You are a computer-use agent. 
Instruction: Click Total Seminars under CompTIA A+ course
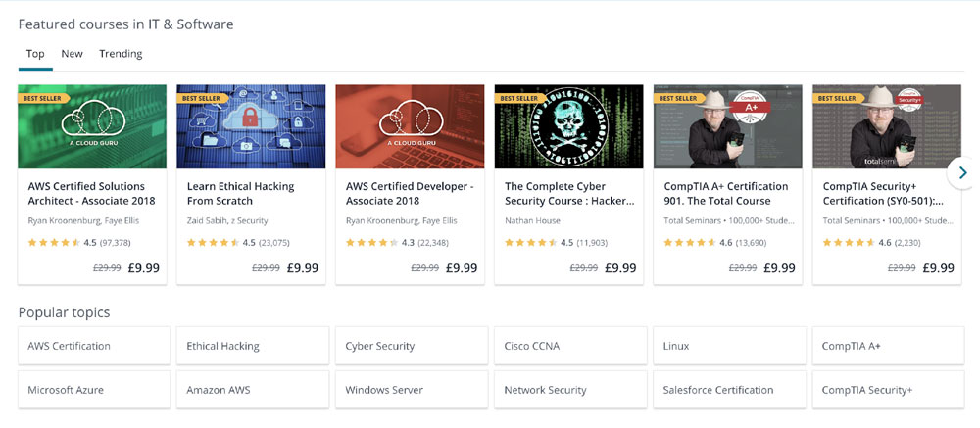729,220
